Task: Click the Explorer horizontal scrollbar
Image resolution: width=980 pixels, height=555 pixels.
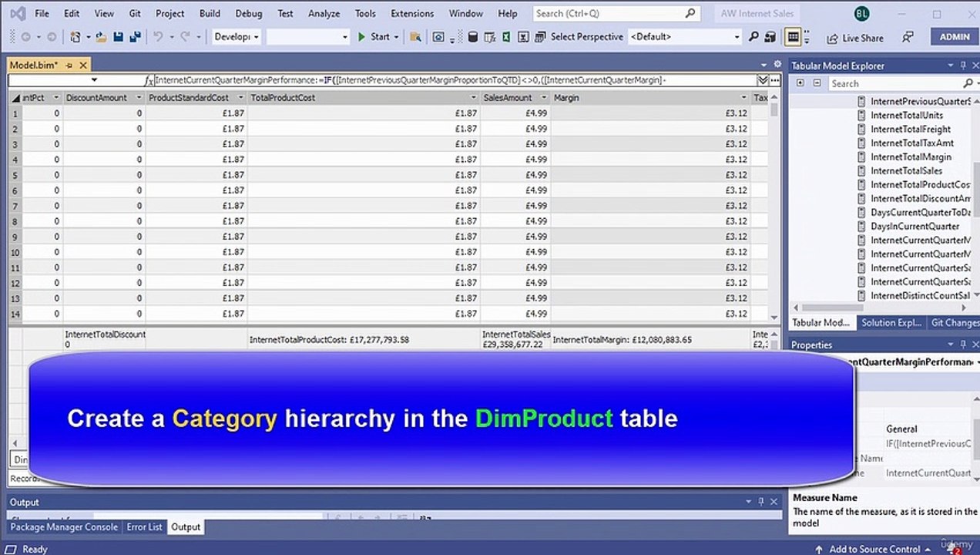Action: click(x=881, y=308)
